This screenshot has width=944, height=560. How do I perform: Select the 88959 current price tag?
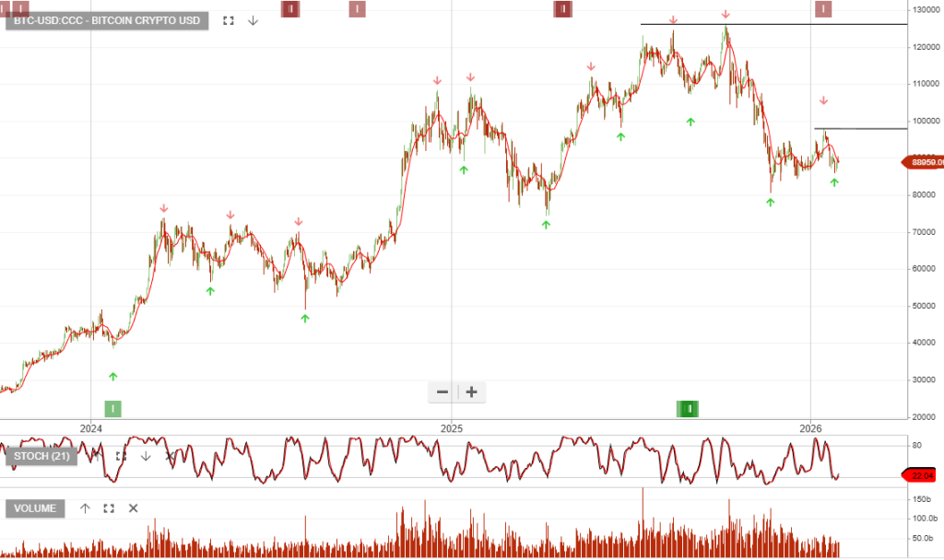pyautogui.click(x=923, y=162)
